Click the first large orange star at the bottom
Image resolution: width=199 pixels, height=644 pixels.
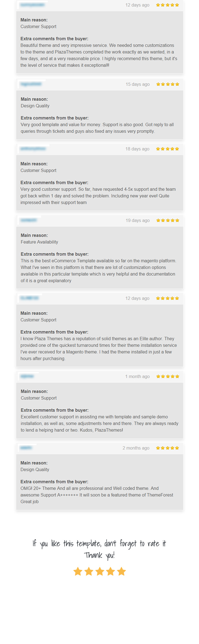click(x=78, y=571)
